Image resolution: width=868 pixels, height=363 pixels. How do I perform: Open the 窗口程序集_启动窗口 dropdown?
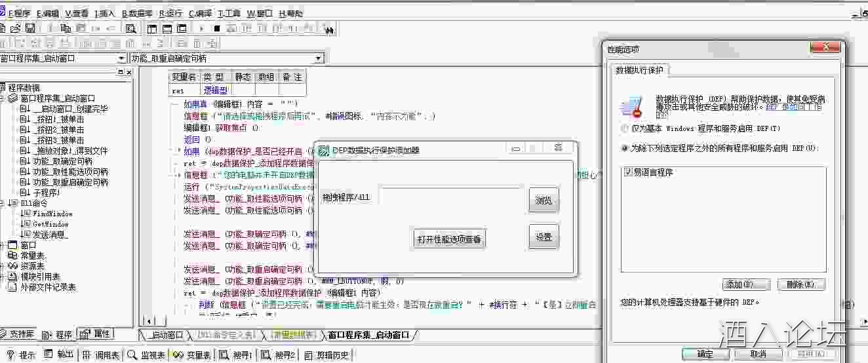point(123,58)
